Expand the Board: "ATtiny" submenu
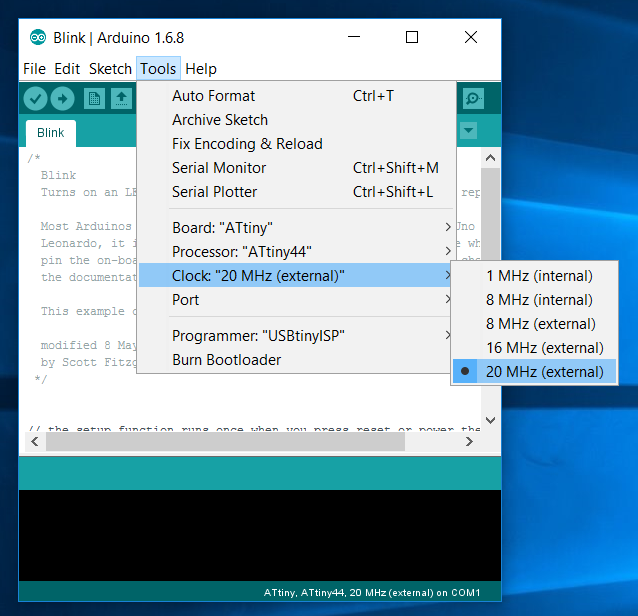638x616 pixels. click(297, 228)
